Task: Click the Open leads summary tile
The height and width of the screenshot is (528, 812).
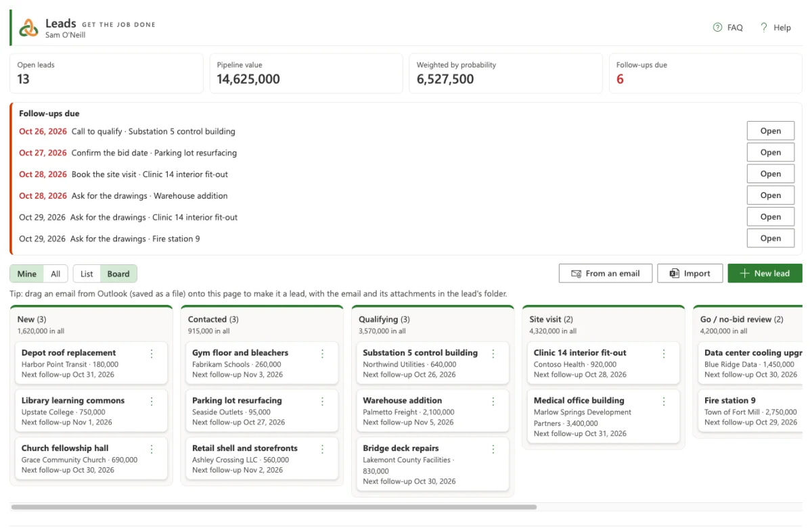Action: [x=106, y=73]
